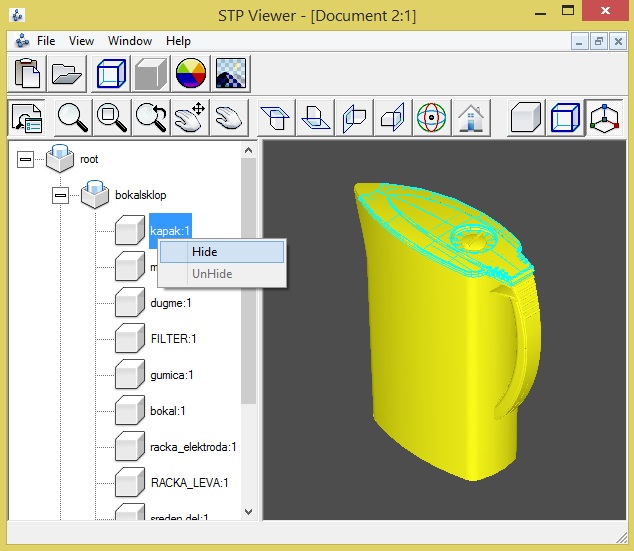Switch to left side view icon
The height and width of the screenshot is (551, 634).
[x=354, y=118]
